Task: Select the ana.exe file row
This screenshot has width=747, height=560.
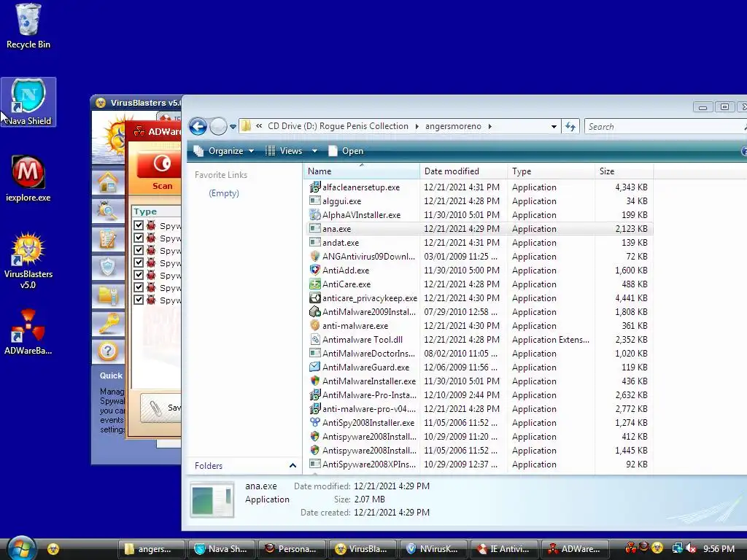Action: (479, 228)
